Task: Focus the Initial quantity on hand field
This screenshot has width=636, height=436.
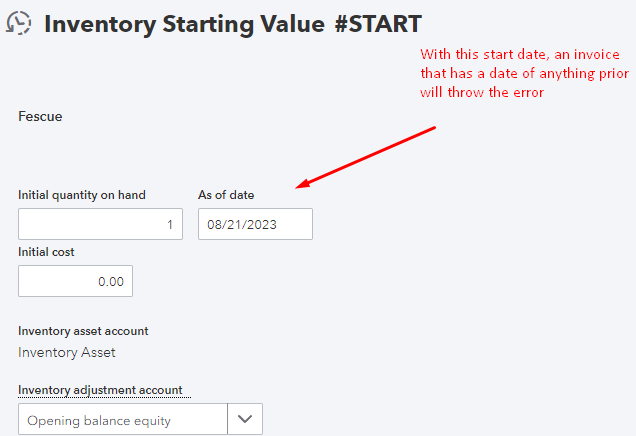Action: pyautogui.click(x=100, y=224)
